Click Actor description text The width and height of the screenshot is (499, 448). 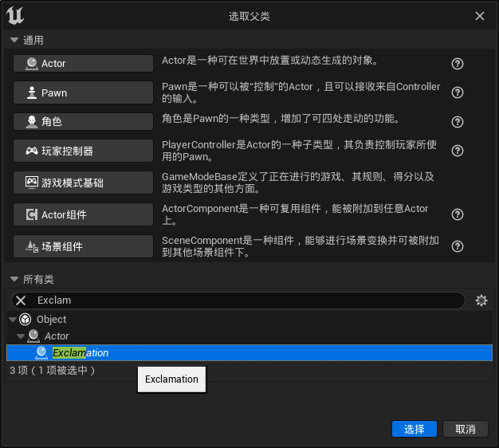point(270,60)
